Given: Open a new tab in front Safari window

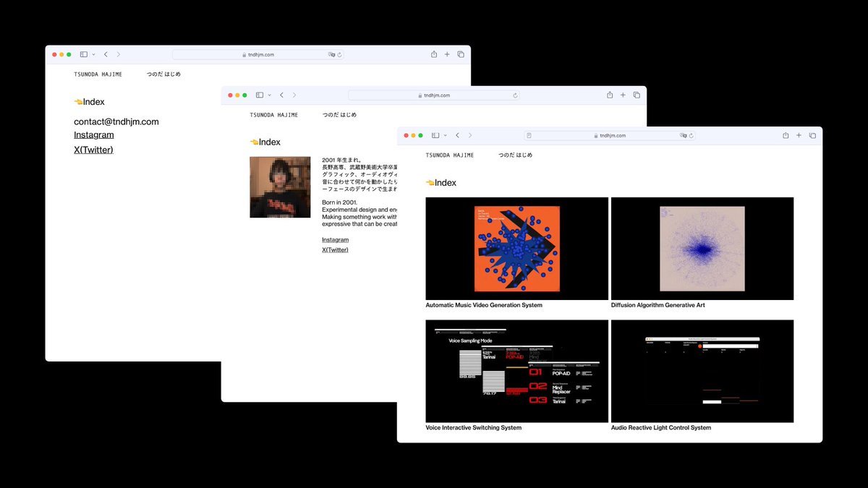Looking at the screenshot, I should (799, 135).
